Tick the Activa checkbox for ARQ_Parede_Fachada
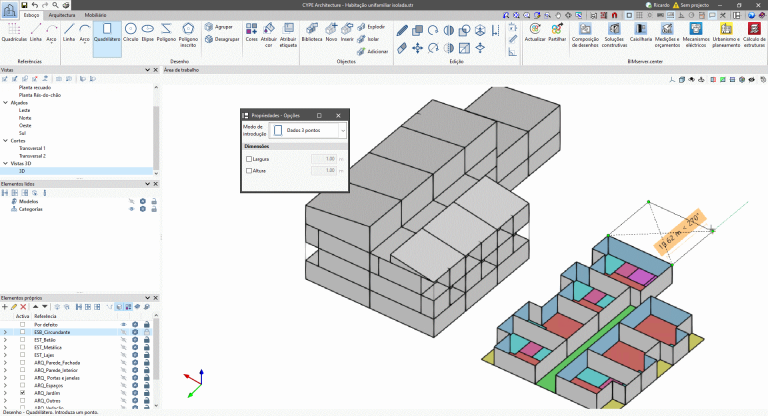Image resolution: width=768 pixels, height=416 pixels. [22, 363]
